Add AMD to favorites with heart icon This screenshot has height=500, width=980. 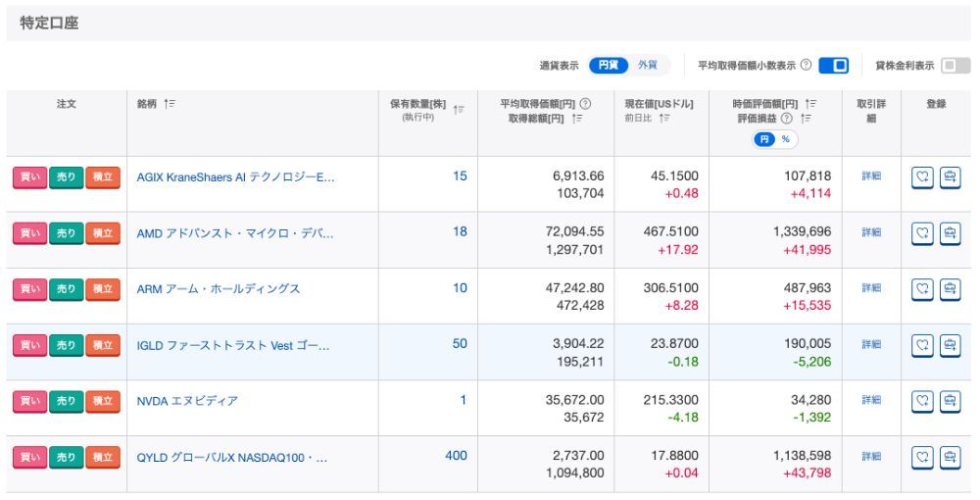pos(922,233)
